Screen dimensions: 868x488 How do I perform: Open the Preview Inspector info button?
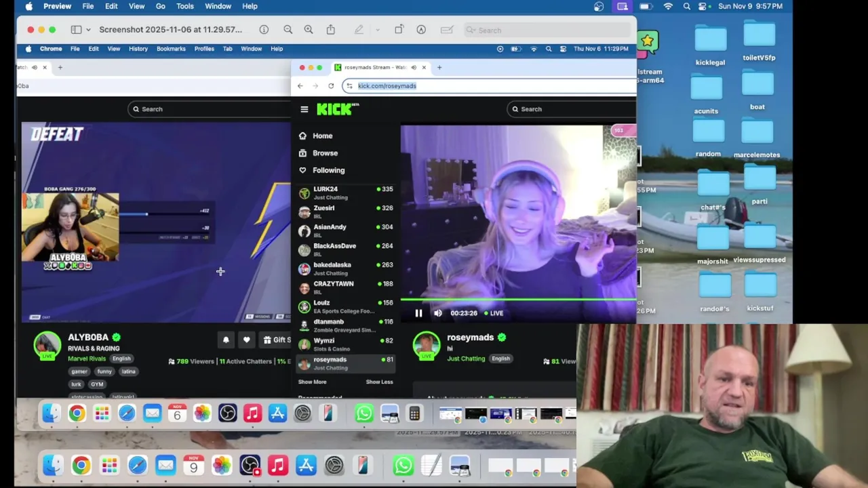click(264, 30)
